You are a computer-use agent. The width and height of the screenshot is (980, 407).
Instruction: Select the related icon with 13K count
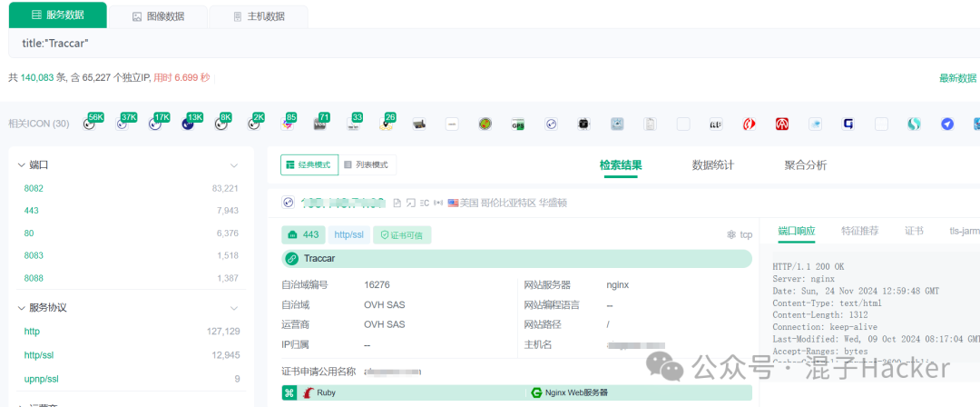coord(189,124)
